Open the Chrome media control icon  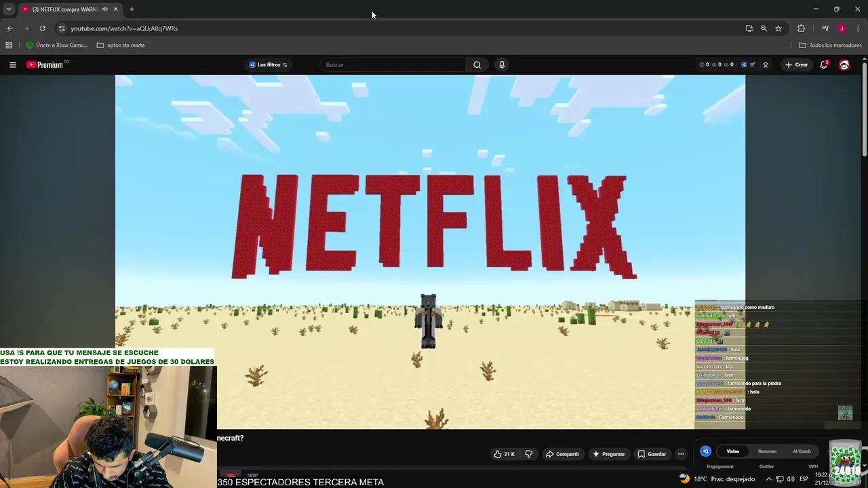click(825, 28)
